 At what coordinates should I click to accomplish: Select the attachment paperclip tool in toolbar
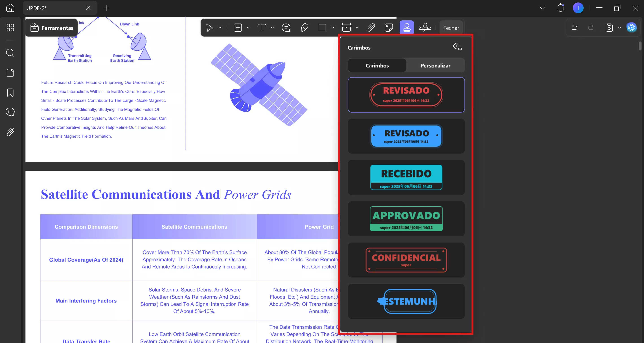(371, 28)
